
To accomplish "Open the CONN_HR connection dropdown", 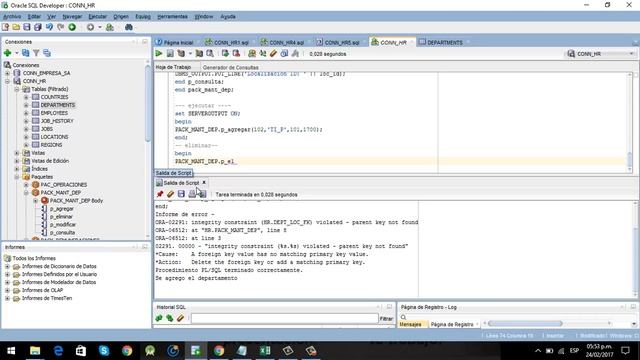I will pos(631,53).
